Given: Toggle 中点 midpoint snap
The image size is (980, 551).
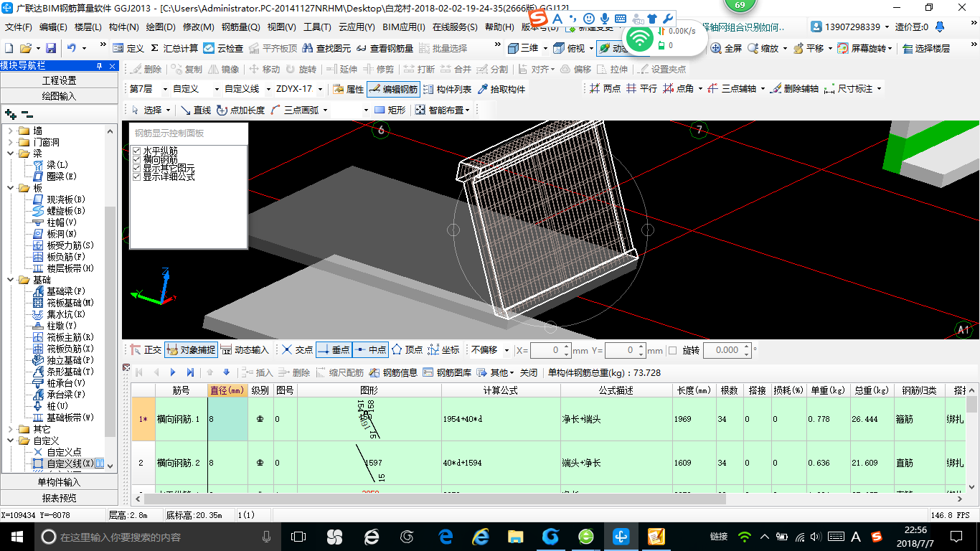Looking at the screenshot, I should click(370, 350).
